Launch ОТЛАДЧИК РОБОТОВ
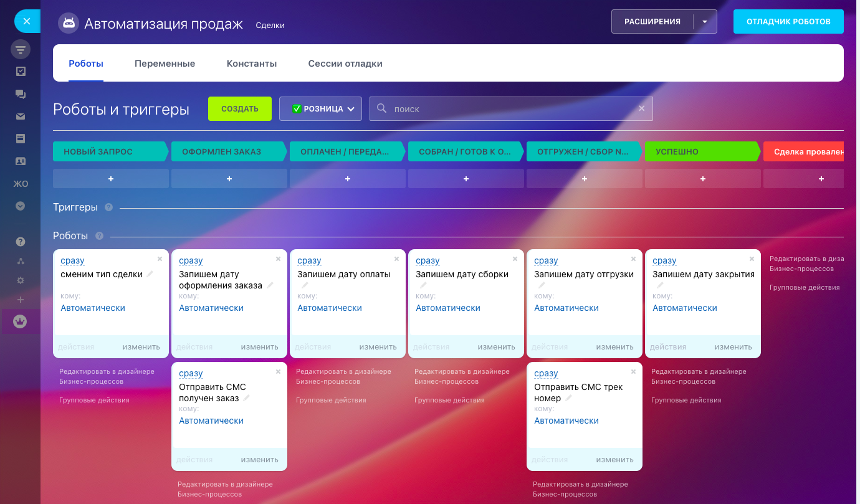Screen dimensions: 860x504 tap(788, 21)
